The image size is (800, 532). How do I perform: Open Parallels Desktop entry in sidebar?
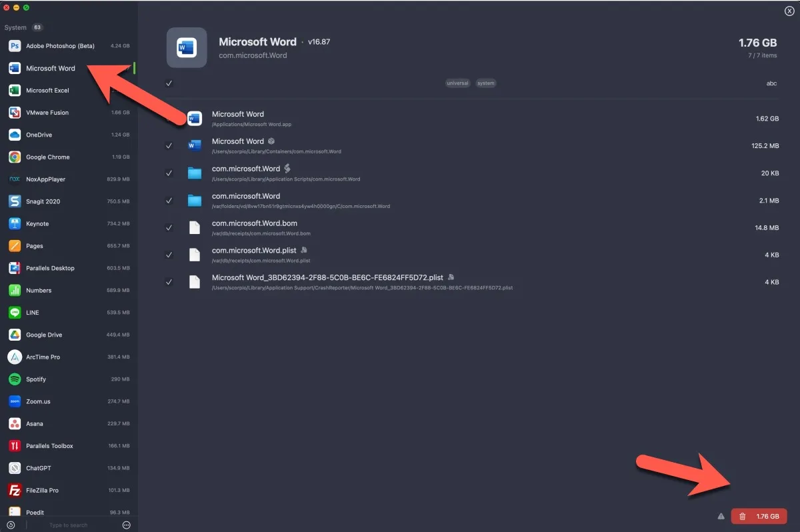coord(69,268)
